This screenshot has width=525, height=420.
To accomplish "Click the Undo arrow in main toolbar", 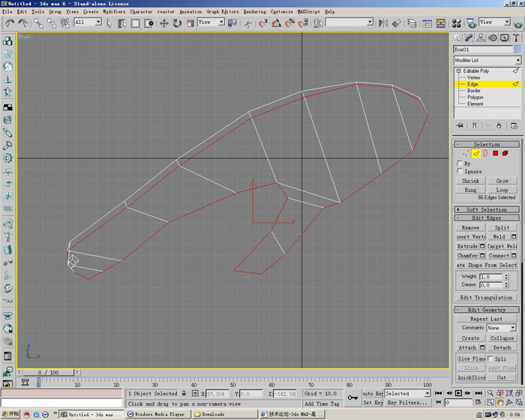I will coord(10,23).
